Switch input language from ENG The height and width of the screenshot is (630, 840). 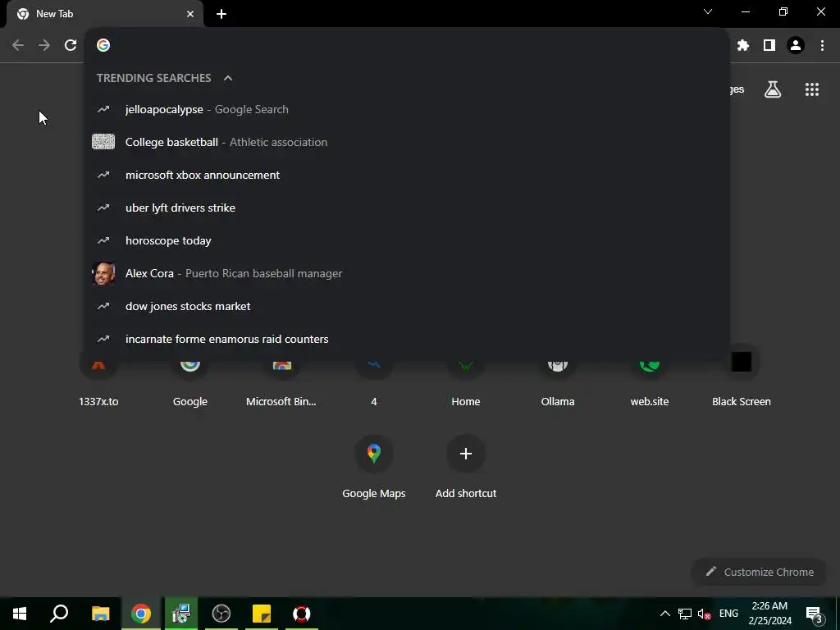coord(728,614)
